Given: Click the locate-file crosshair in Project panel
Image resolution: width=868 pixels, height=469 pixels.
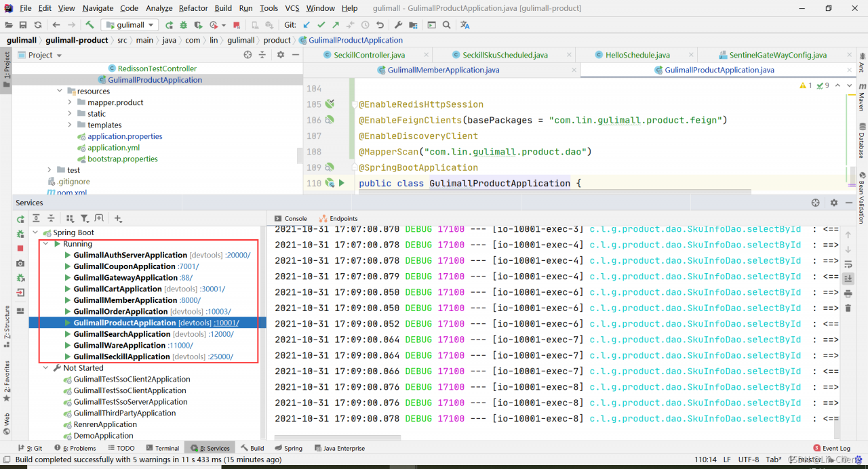Looking at the screenshot, I should click(248, 55).
